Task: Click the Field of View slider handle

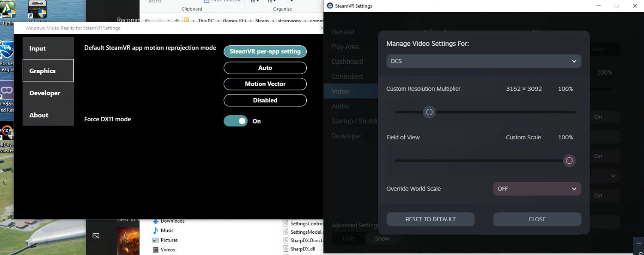Action: 569,161
